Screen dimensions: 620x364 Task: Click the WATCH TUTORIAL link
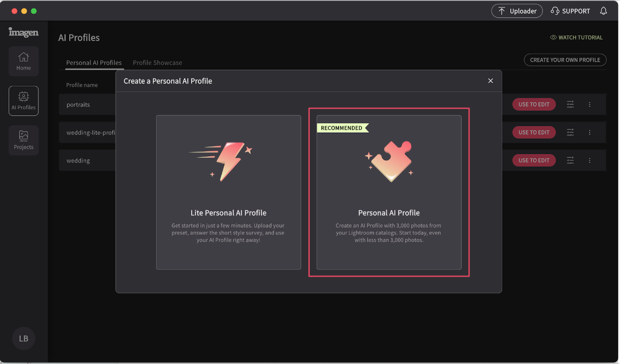pos(577,37)
